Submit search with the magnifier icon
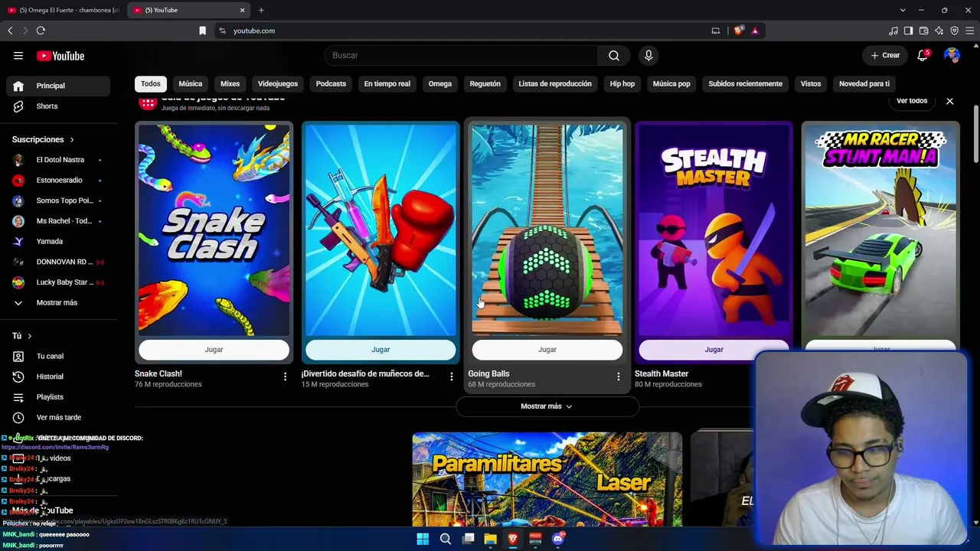The width and height of the screenshot is (980, 551). [x=614, y=56]
